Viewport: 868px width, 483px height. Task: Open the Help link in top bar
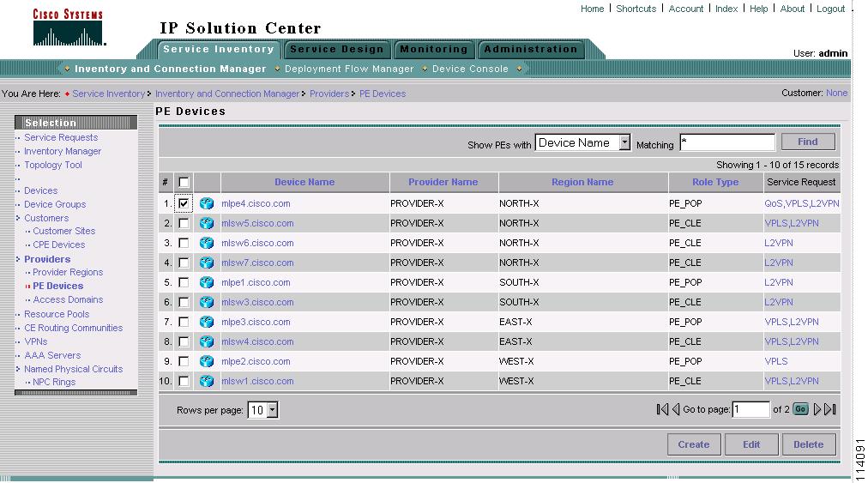(758, 9)
